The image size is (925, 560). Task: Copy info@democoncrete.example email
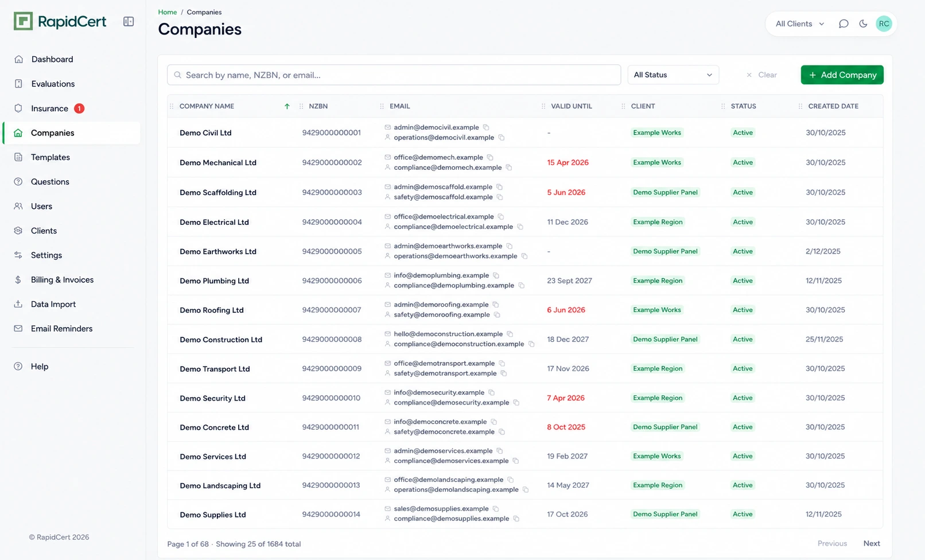[x=493, y=422]
